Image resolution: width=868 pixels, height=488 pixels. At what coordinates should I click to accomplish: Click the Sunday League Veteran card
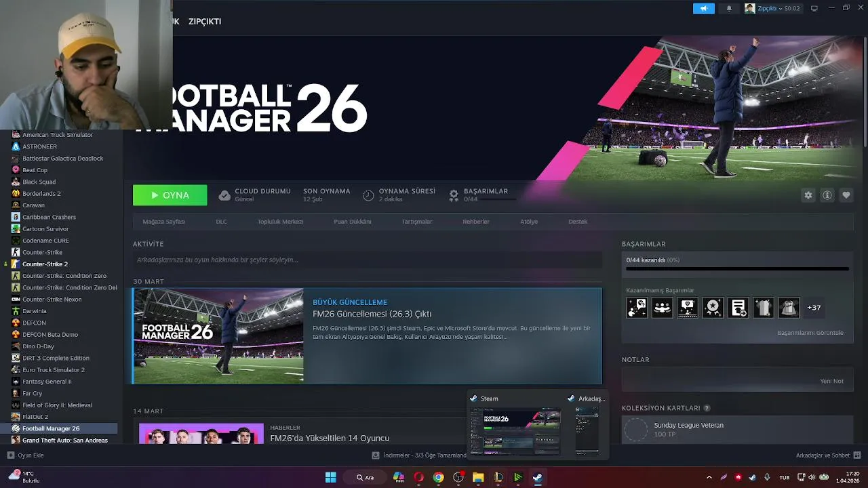coord(737,429)
